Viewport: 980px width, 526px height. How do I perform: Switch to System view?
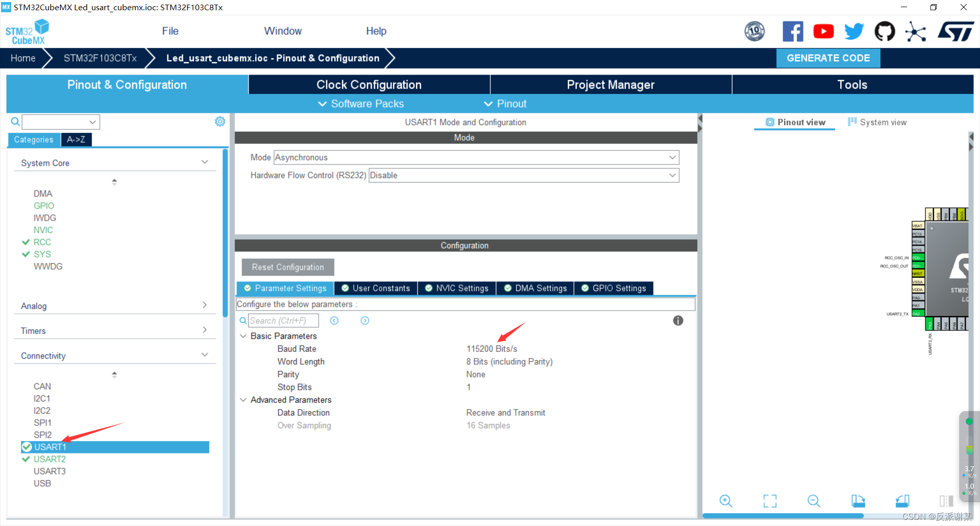877,122
